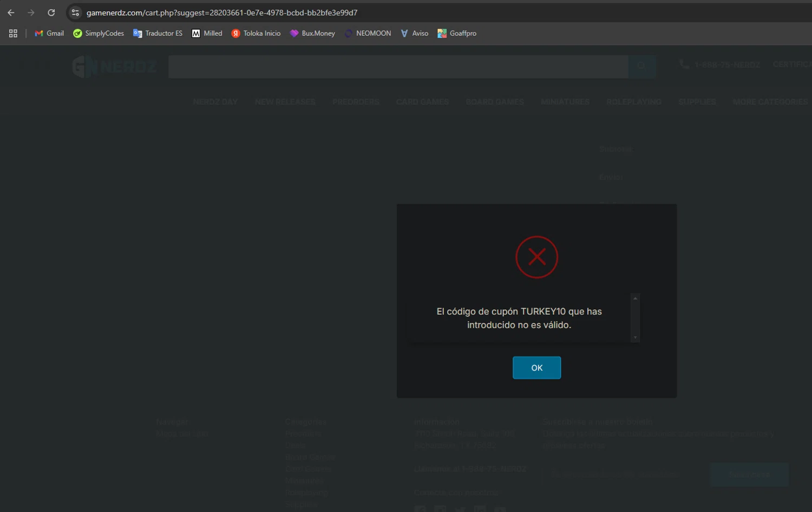The height and width of the screenshot is (512, 812).
Task: Open the NEW RELEASES menu item
Action: [x=285, y=102]
